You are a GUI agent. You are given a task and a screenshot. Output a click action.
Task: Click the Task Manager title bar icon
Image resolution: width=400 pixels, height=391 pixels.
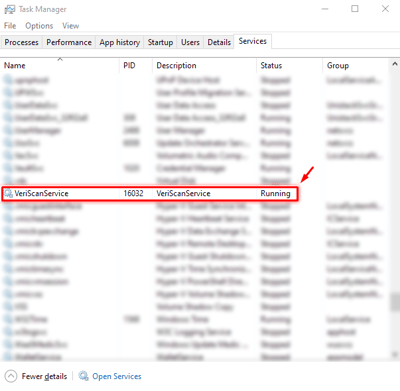9,9
